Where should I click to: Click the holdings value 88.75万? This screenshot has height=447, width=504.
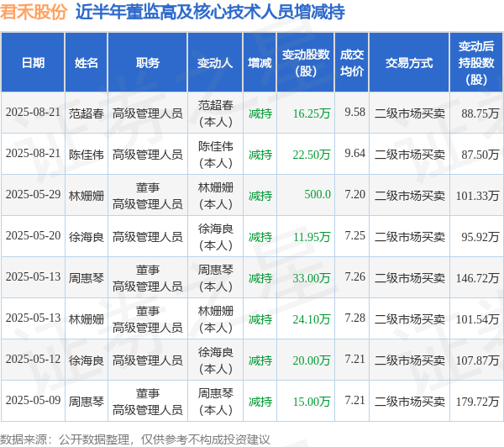(480, 113)
